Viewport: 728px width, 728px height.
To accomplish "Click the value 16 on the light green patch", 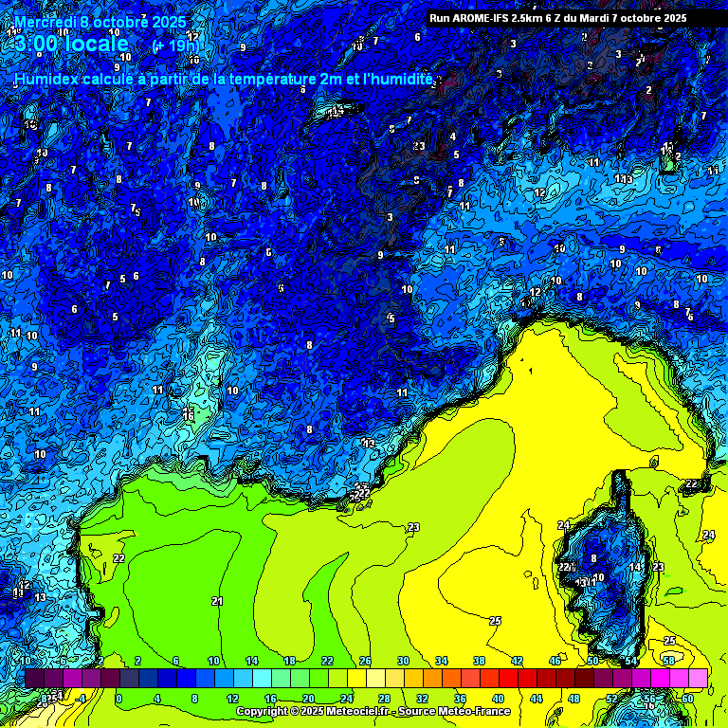I will 189,415.
